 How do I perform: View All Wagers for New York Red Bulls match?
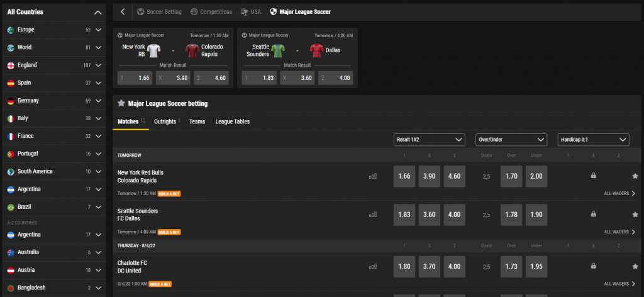tap(619, 193)
